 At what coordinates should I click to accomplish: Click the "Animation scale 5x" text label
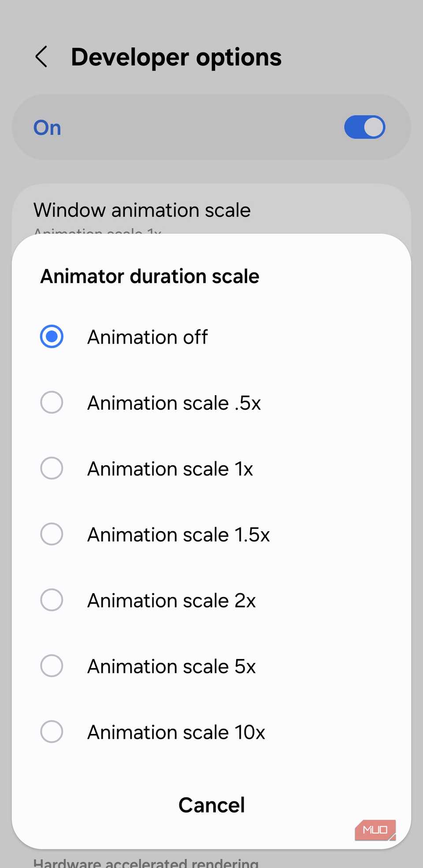pos(171,666)
